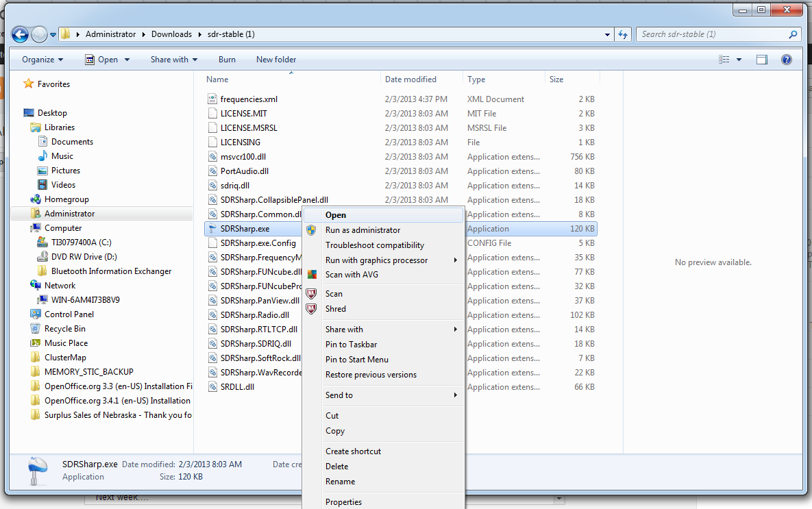
Task: Open Bluetooth Information Exchanger folder
Action: (111, 271)
